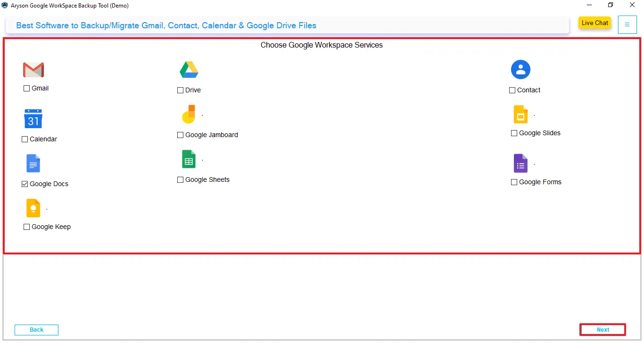Open the hamburger menu

[627, 24]
